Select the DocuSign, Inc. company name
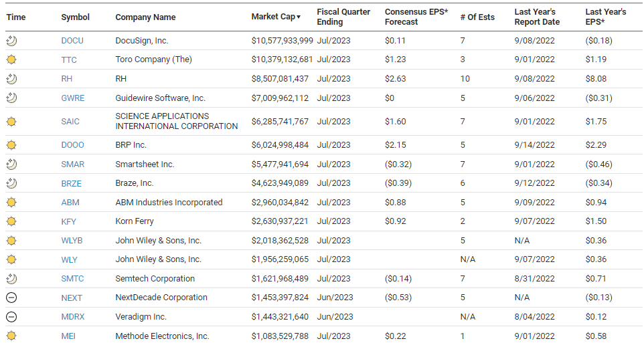 (x=142, y=41)
